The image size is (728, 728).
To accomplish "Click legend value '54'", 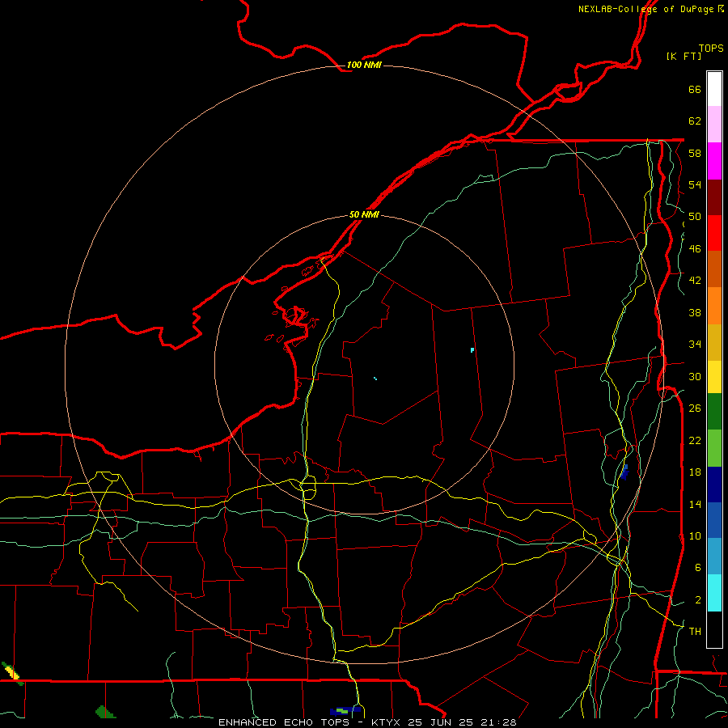I will [x=695, y=184].
